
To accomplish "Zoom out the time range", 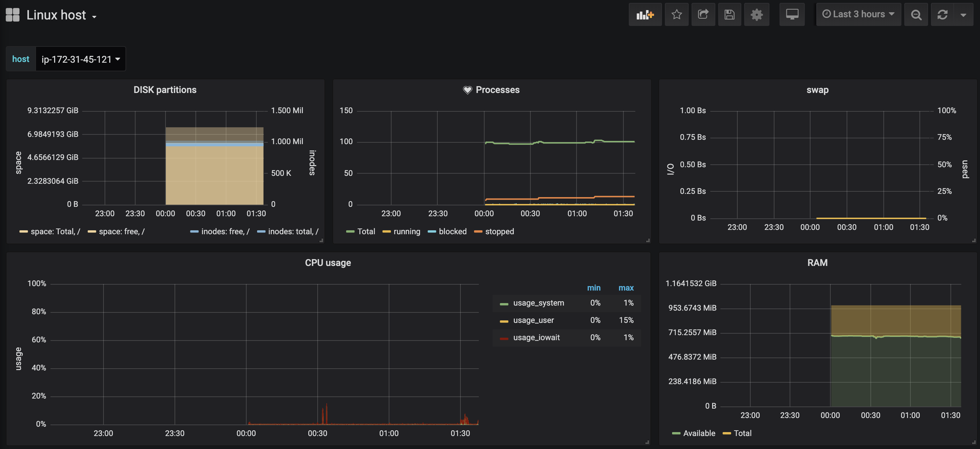I will pyautogui.click(x=916, y=14).
